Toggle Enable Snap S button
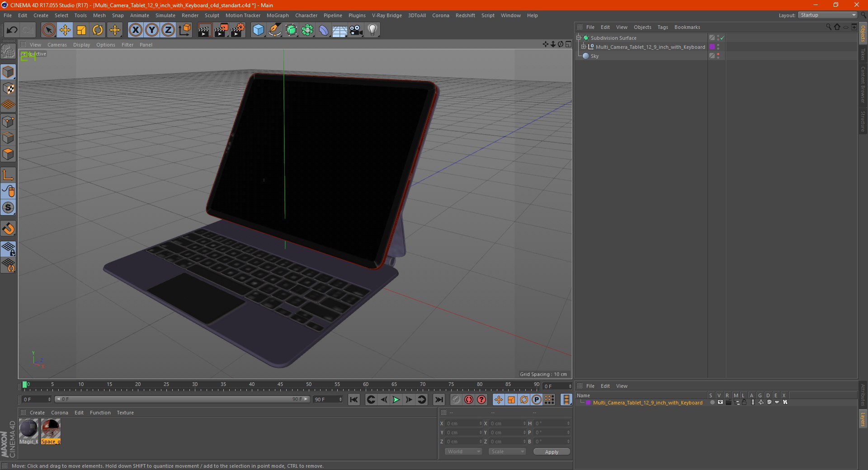The width and height of the screenshot is (868, 470). pos(8,208)
